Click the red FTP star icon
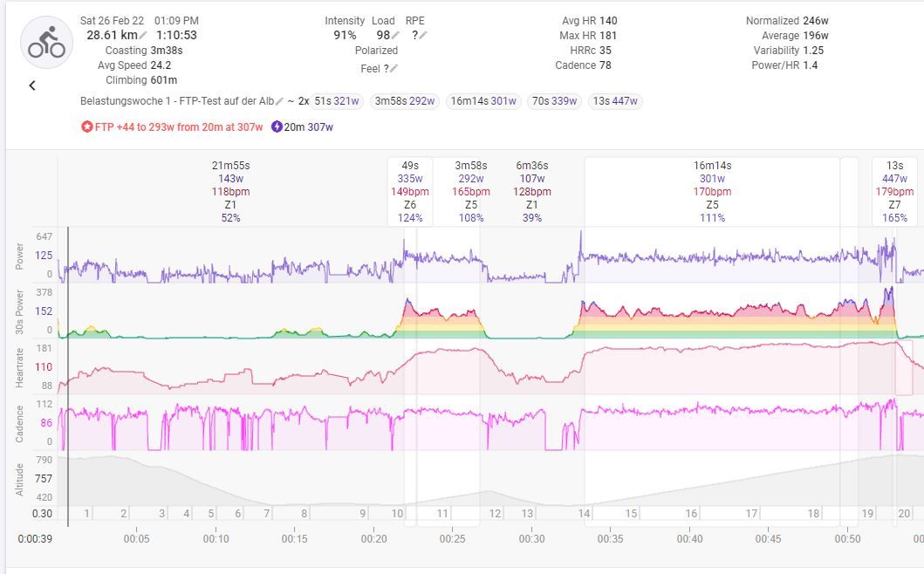The image size is (924, 574). [x=86, y=127]
